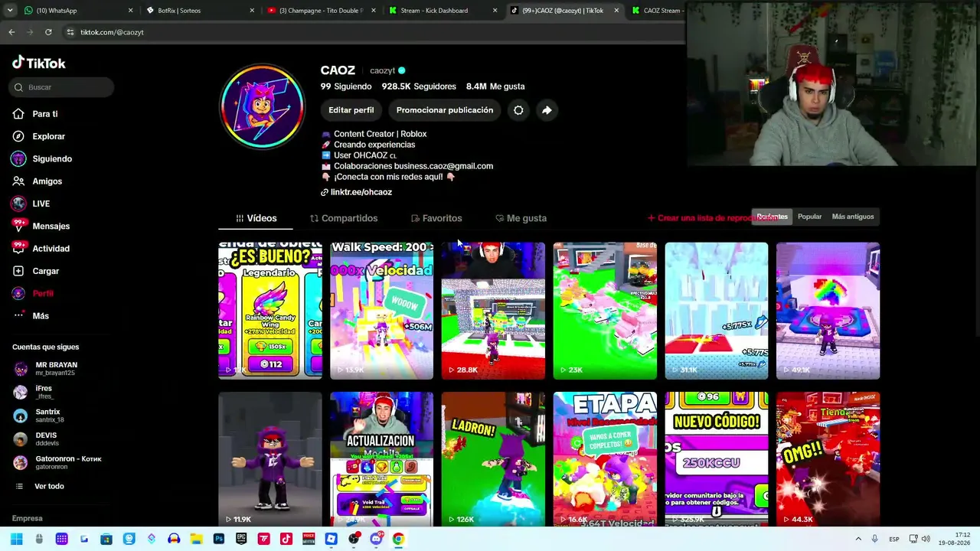Open the Windows Start menu
This screenshot has height=551, width=980.
(17, 539)
